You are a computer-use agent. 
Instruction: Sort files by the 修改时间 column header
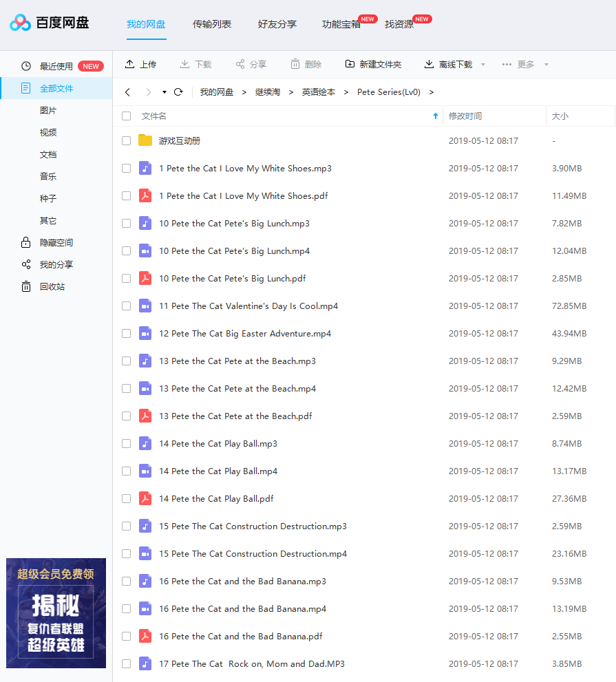[465, 116]
